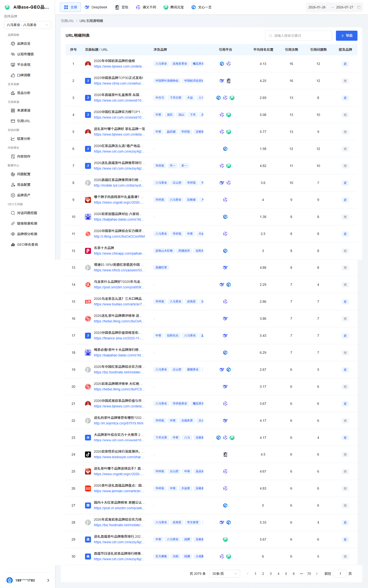Click 引用URL breadcrumb link
This screenshot has width=368, height=588.
click(68, 21)
